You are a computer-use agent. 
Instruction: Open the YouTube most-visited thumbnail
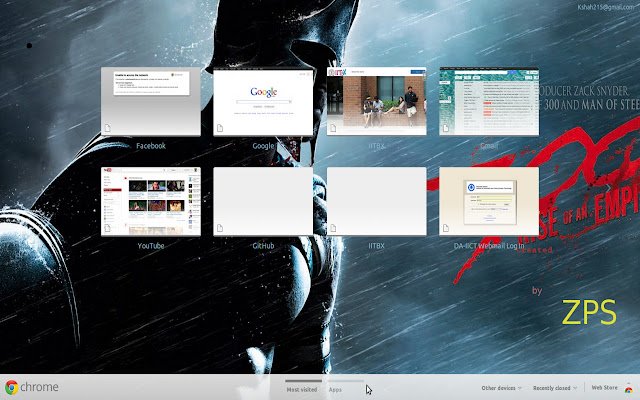151,201
